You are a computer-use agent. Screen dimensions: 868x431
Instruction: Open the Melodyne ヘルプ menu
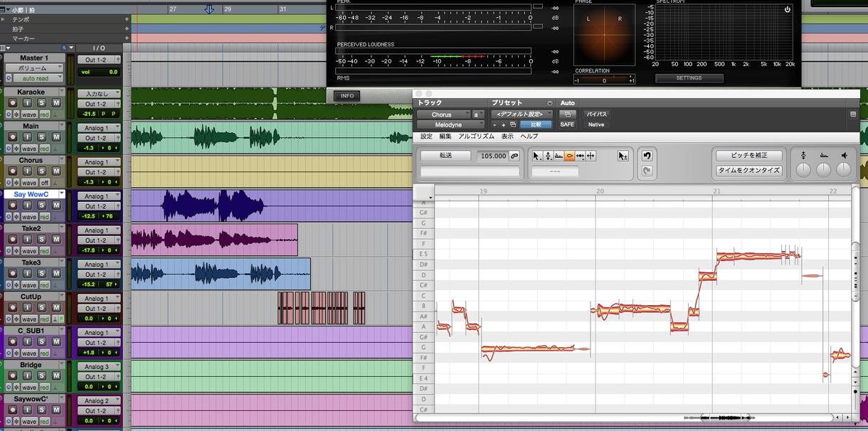pos(529,137)
